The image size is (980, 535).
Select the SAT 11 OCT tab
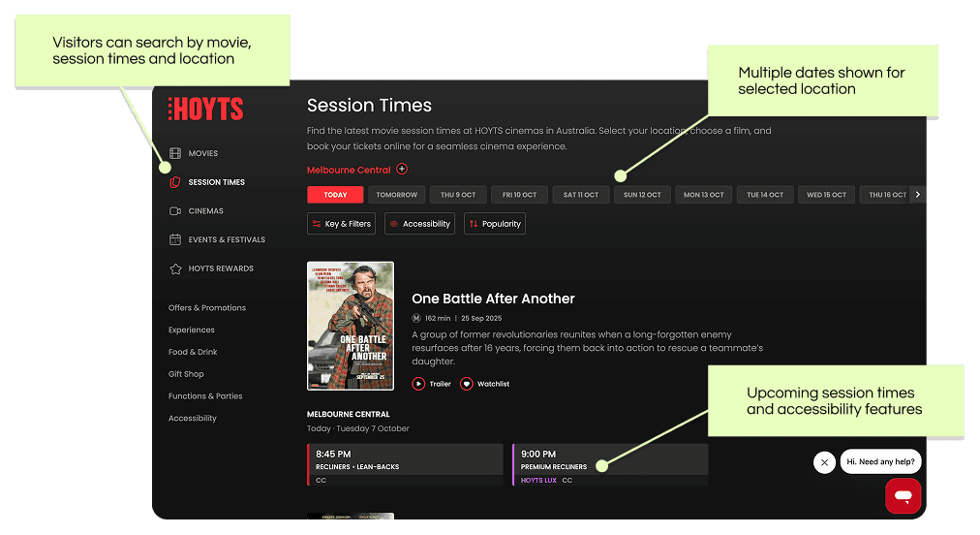581,195
